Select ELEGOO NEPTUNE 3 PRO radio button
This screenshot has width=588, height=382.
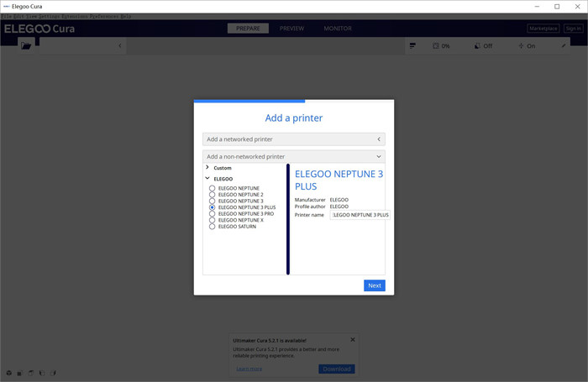click(213, 214)
